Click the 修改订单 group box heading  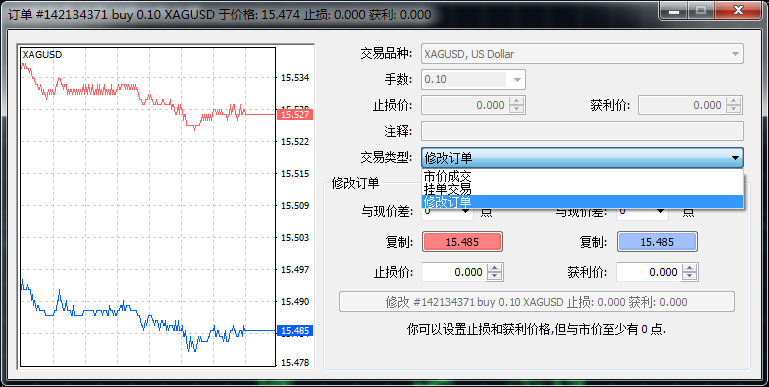pos(356,183)
